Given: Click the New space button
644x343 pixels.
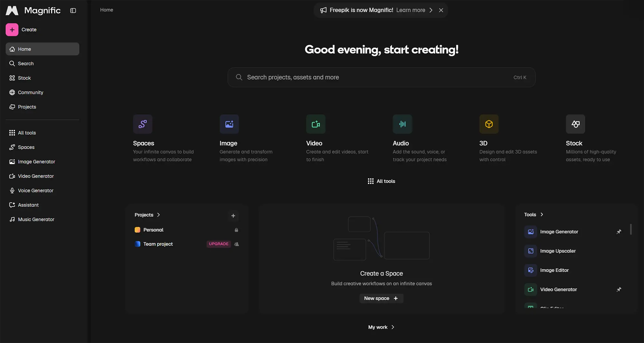Looking at the screenshot, I should (x=381, y=298).
